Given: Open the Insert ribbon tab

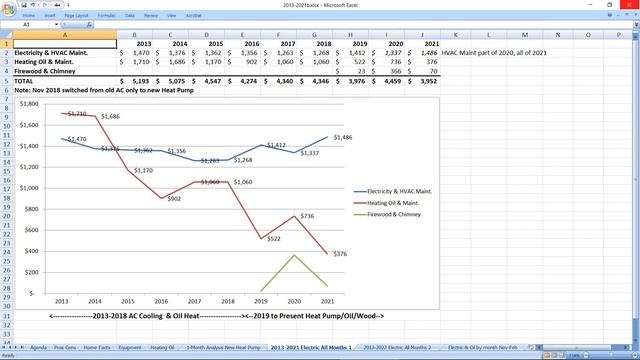Looking at the screenshot, I should click(50, 16).
